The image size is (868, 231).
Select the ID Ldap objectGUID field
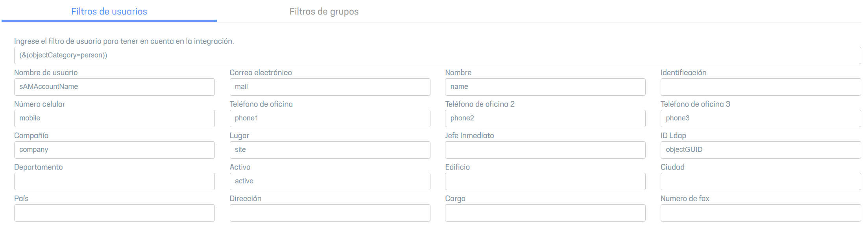(x=760, y=150)
